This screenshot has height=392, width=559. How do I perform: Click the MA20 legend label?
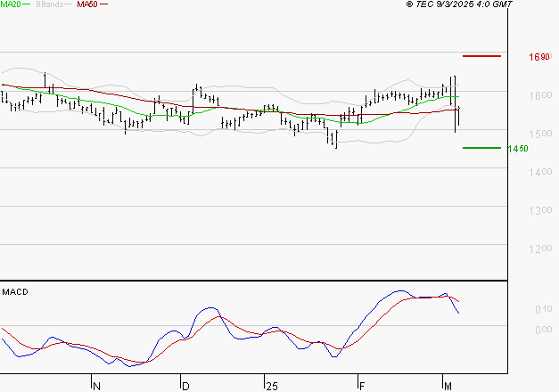click(x=10, y=4)
